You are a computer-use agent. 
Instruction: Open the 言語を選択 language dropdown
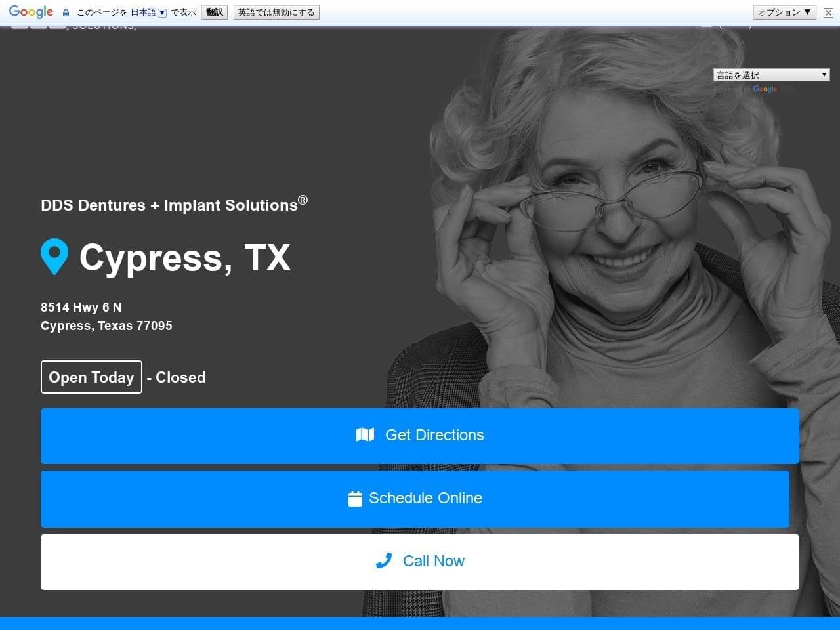tap(772, 75)
